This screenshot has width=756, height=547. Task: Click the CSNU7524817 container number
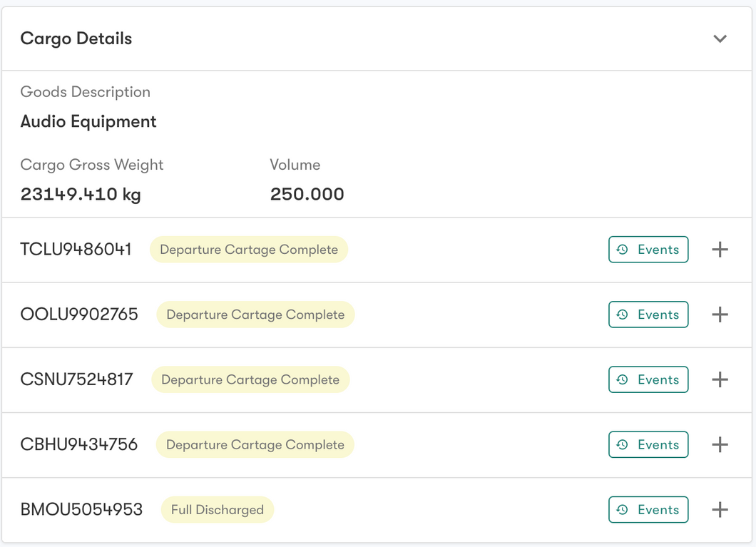tap(77, 379)
